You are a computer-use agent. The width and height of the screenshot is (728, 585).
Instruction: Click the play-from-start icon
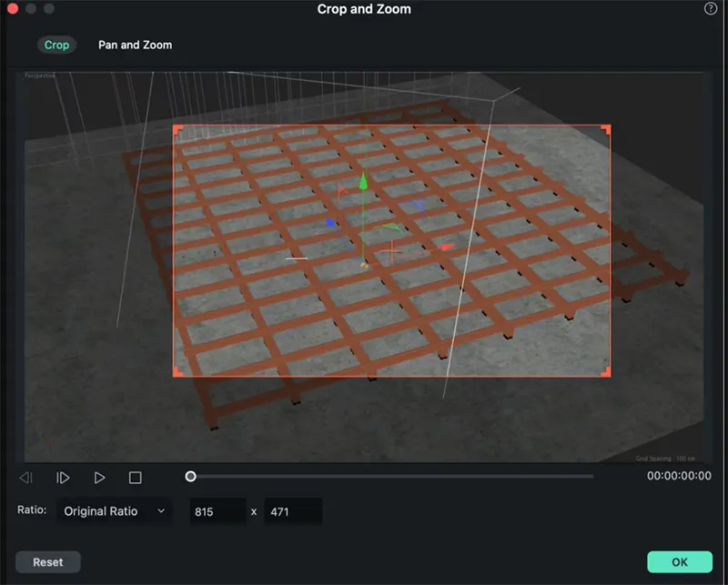[63, 478]
